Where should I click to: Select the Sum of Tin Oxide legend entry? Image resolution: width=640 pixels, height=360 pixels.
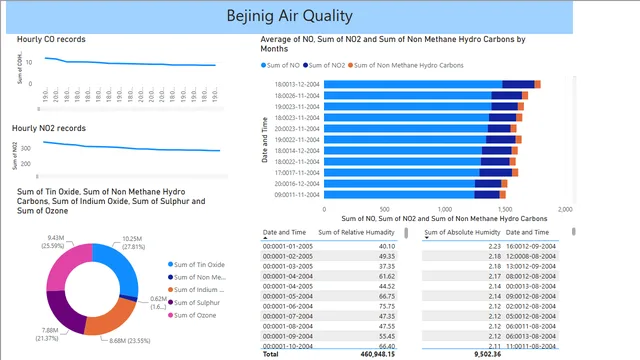pyautogui.click(x=196, y=264)
